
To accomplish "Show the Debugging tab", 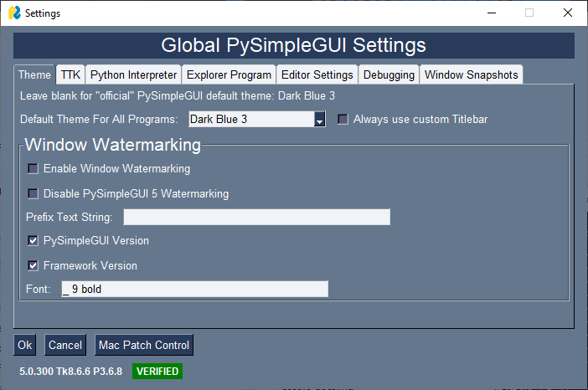I will (389, 74).
